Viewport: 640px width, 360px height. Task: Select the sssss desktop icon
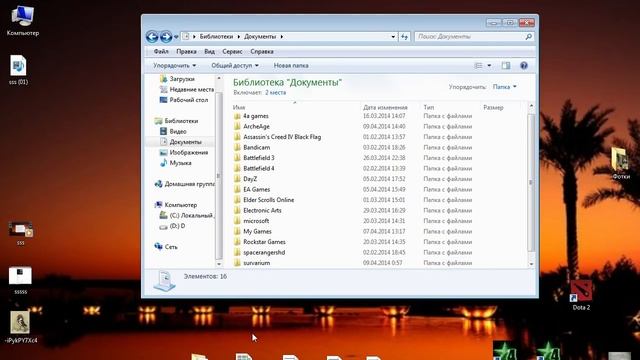click(x=20, y=280)
